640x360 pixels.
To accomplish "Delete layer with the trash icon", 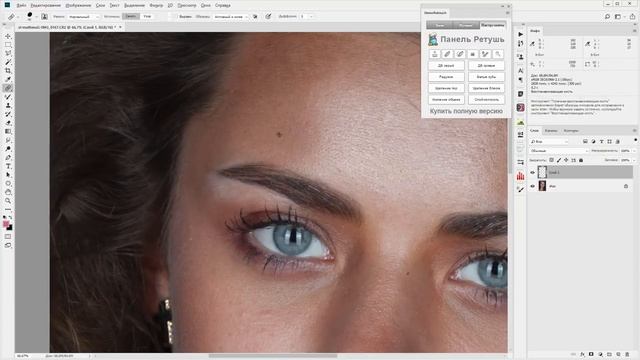I will 627,354.
